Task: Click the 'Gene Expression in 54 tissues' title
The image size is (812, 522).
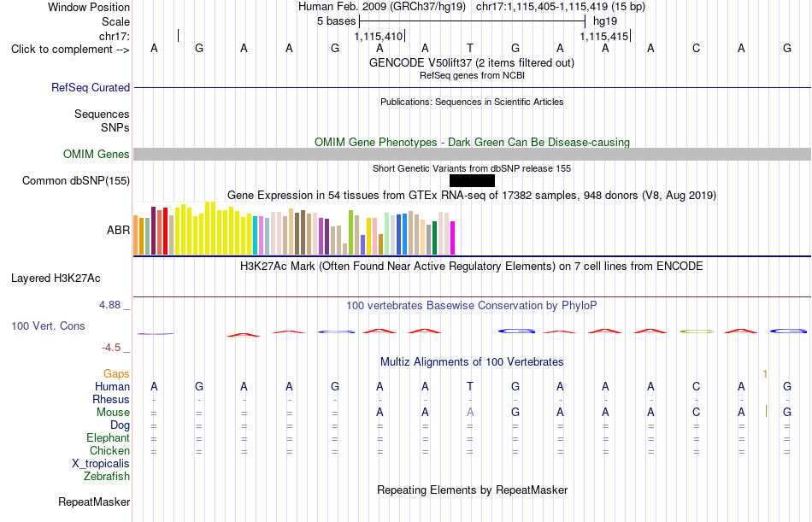Action: tap(472, 196)
